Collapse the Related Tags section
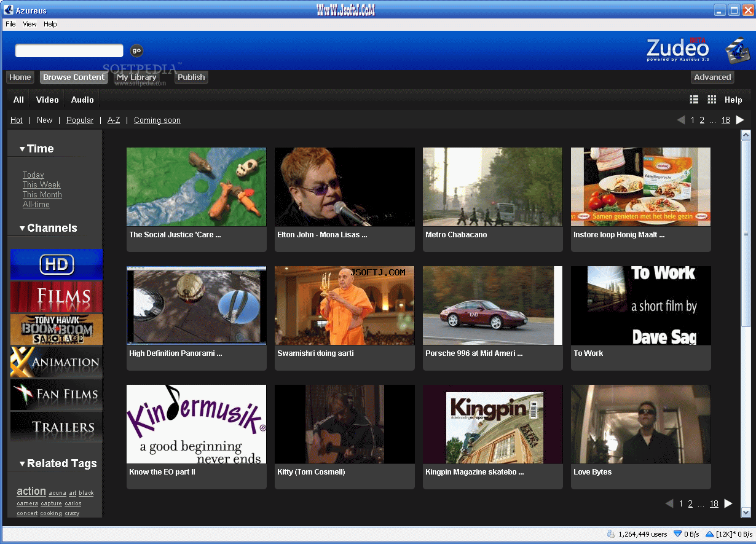The height and width of the screenshot is (544, 756). click(x=22, y=464)
